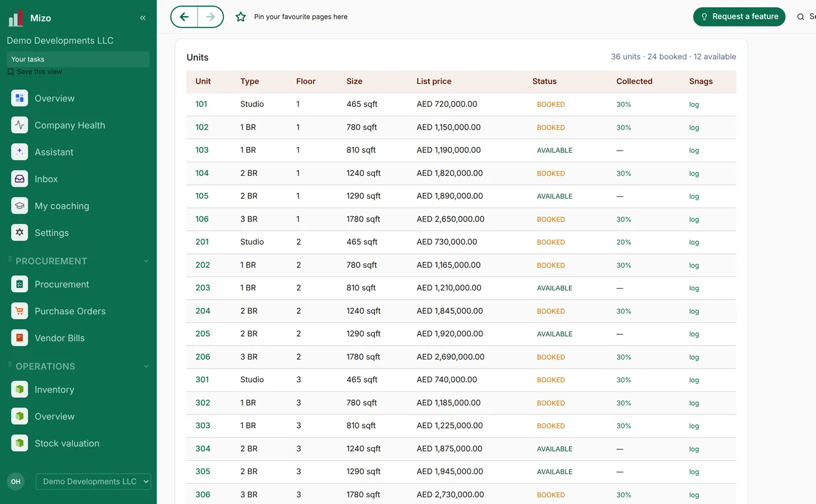The height and width of the screenshot is (504, 816).
Task: Click the Inventory cube icon
Action: [x=20, y=389]
